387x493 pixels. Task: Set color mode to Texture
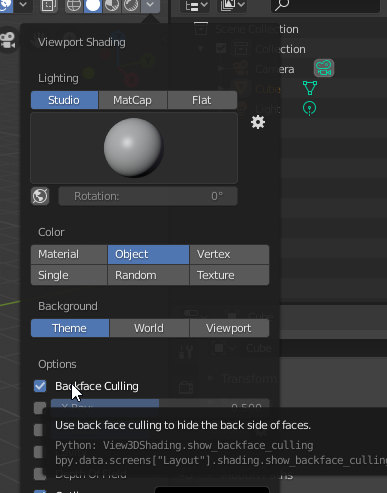(229, 275)
